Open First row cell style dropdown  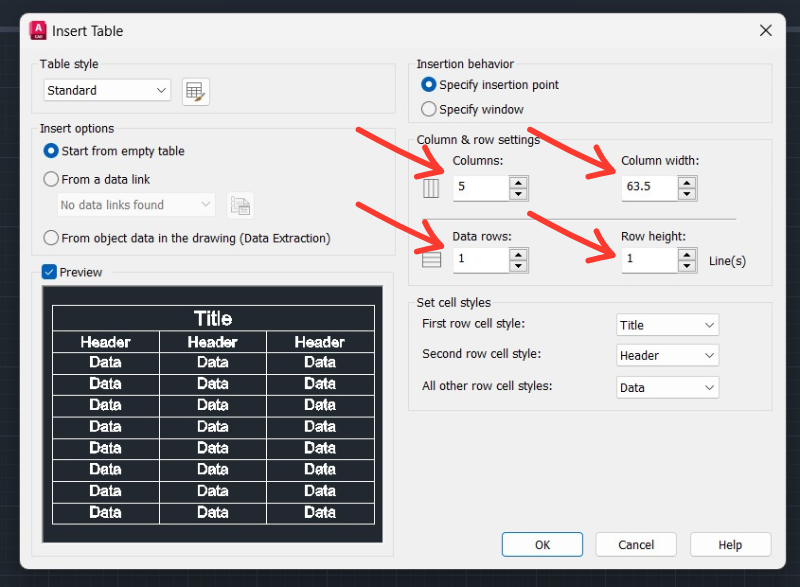pos(667,325)
